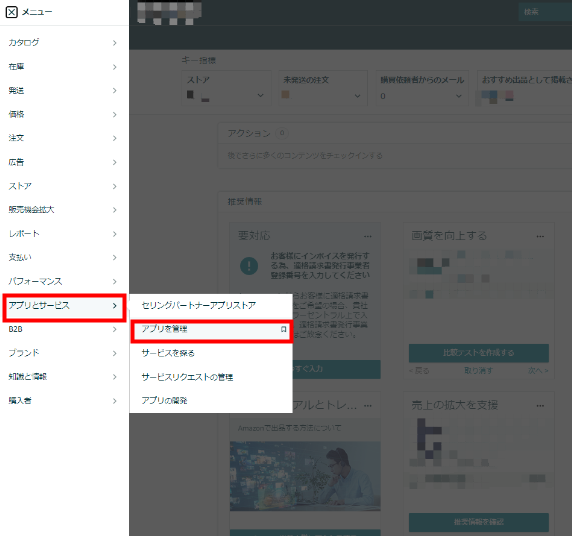Viewport: 572px width, 536px height.
Task: Expand the B2B chevron arrow
Action: (x=115, y=329)
